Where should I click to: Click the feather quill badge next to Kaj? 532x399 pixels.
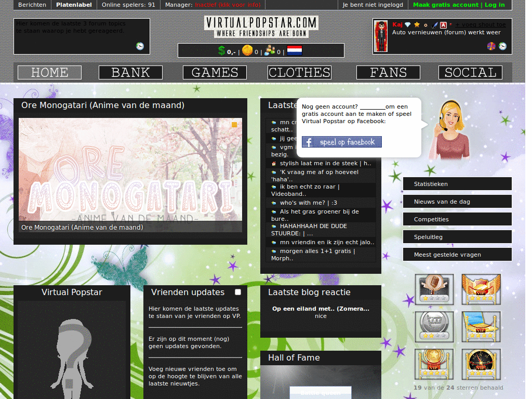[434, 25]
